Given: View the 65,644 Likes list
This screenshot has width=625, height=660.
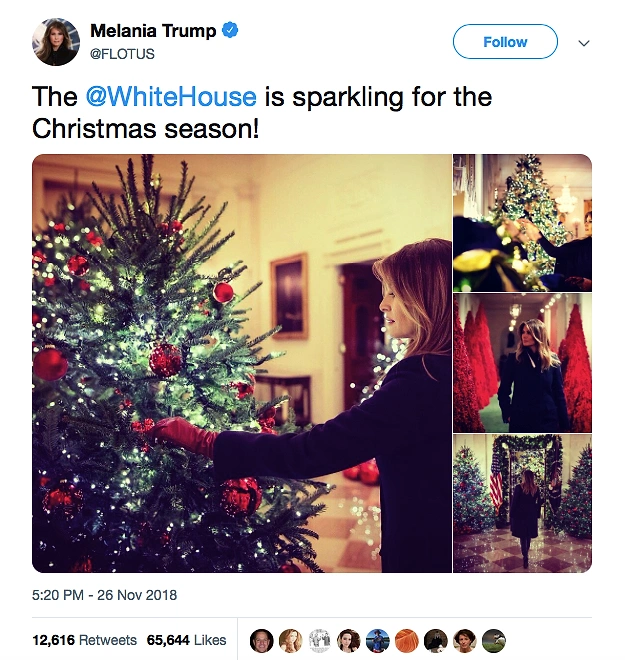Looking at the screenshot, I should coord(186,640).
